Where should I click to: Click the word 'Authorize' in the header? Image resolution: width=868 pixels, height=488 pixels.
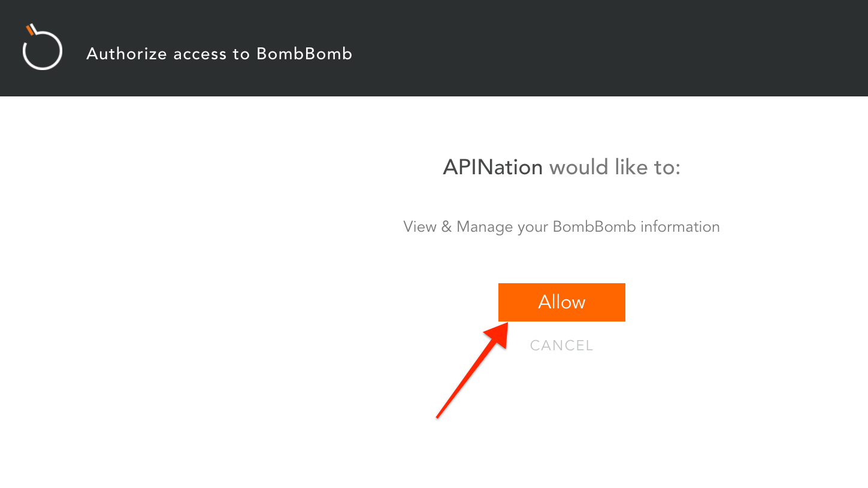click(x=126, y=54)
